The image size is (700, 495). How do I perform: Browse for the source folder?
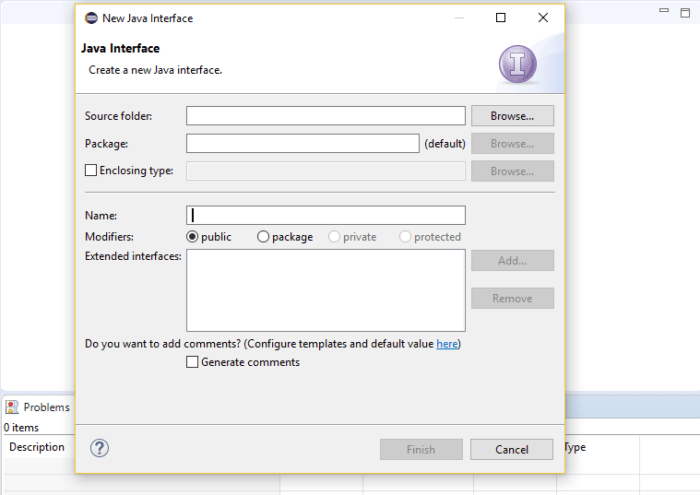click(512, 116)
